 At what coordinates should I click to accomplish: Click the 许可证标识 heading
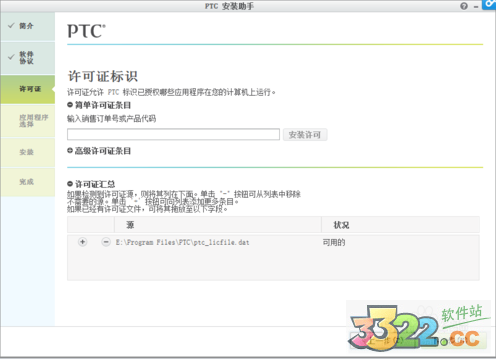103,76
